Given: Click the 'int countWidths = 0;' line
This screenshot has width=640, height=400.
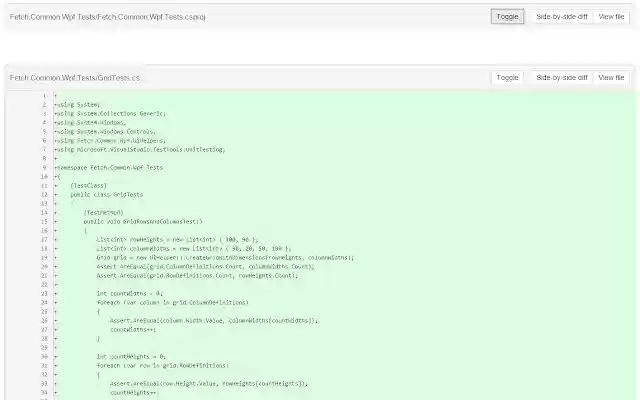Looking at the screenshot, I should tap(130, 293).
